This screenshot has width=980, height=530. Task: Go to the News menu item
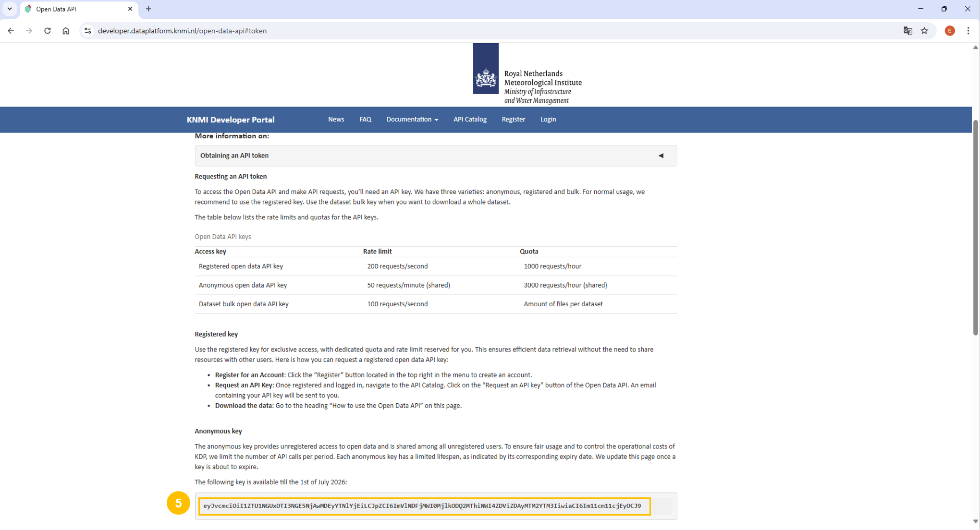(336, 120)
